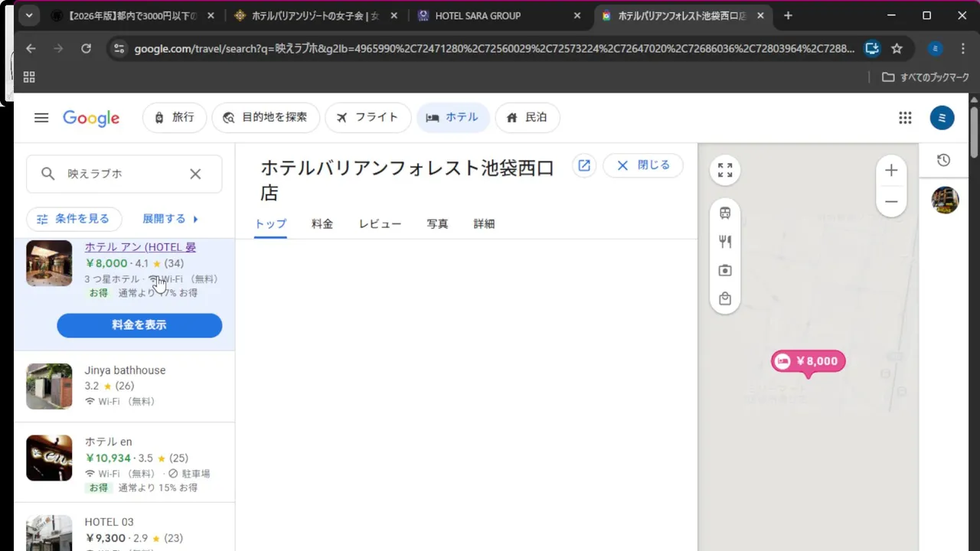Switch to the 写真 tab

(x=437, y=224)
